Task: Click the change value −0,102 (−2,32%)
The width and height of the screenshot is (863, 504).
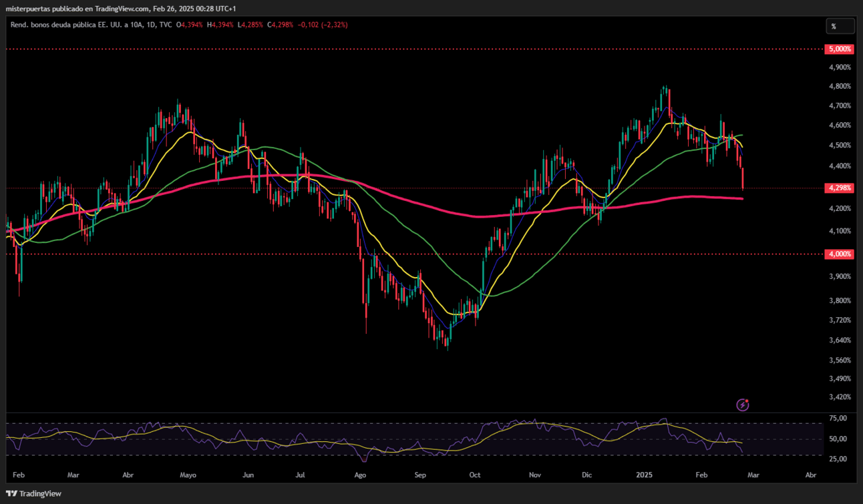Action: click(323, 25)
